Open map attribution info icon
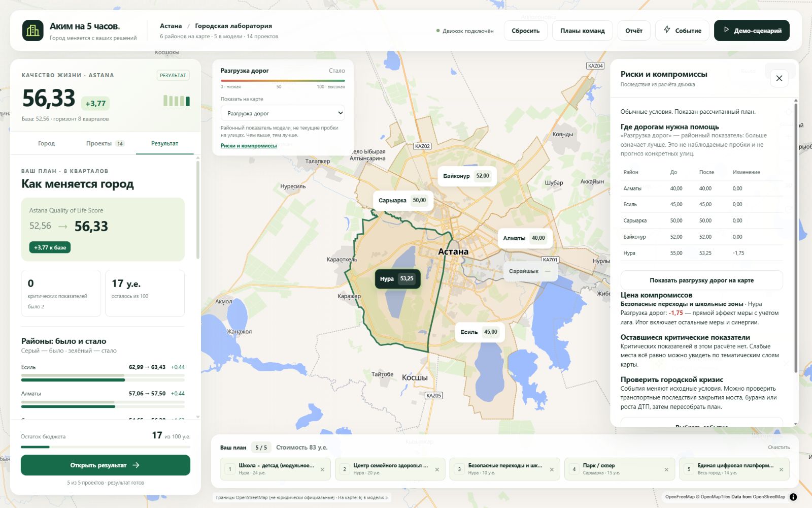812x508 pixels. [x=793, y=497]
